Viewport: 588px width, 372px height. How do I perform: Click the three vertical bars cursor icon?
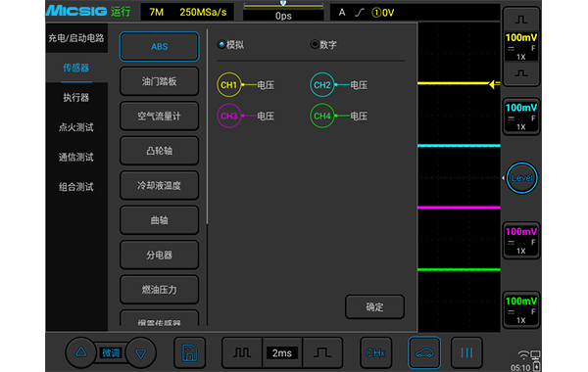466,352
